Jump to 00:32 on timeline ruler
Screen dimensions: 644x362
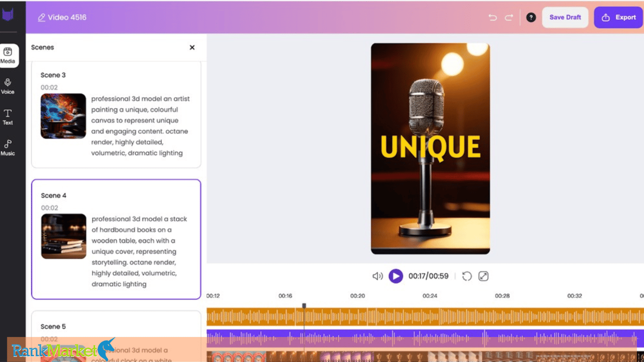coord(574,296)
